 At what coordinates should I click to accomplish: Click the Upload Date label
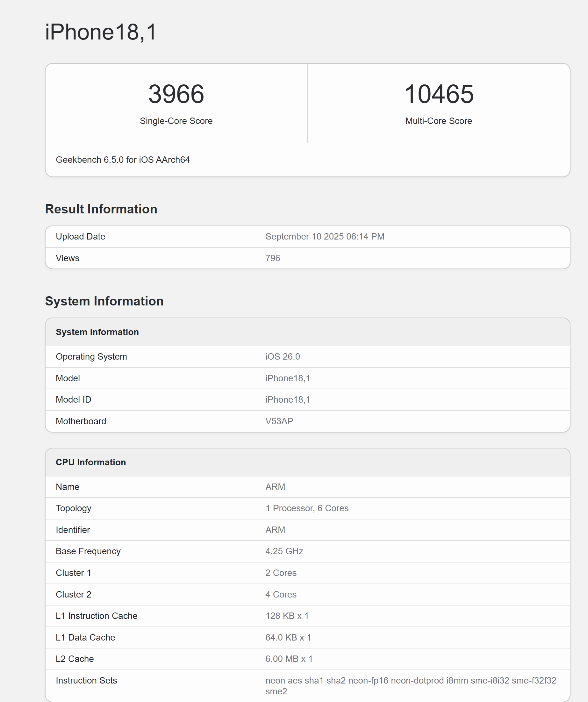click(x=81, y=236)
